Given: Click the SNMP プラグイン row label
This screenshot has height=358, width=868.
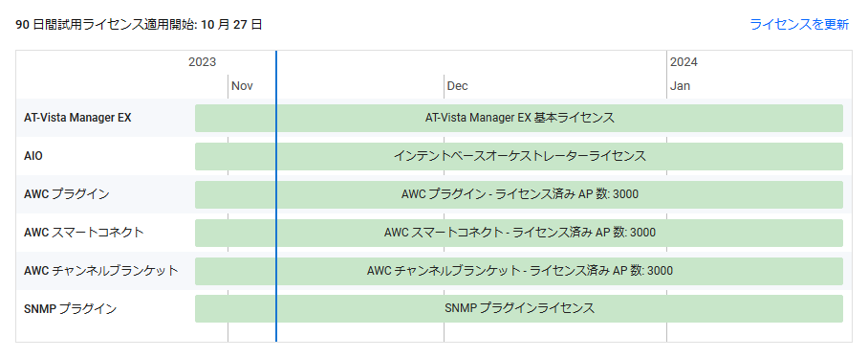Looking at the screenshot, I should click(71, 309).
